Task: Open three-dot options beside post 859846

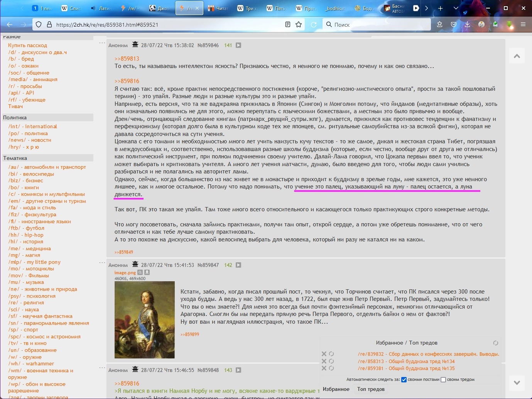Action: 102,43
